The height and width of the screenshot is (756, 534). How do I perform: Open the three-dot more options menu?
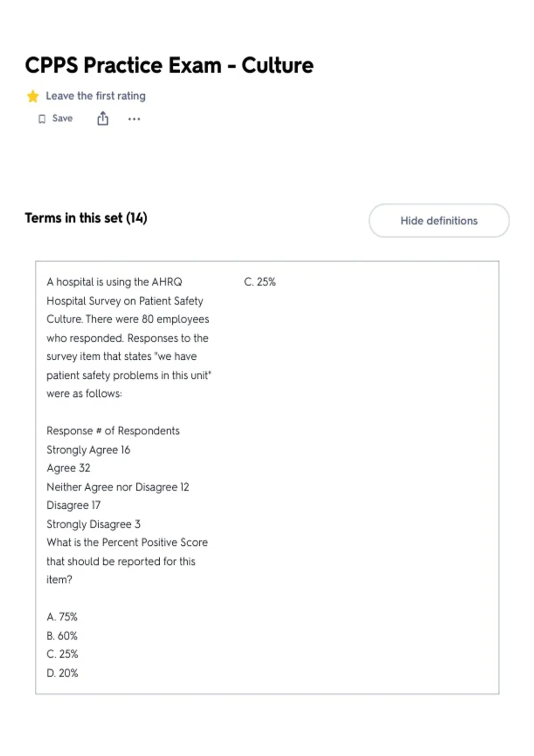[x=134, y=119]
